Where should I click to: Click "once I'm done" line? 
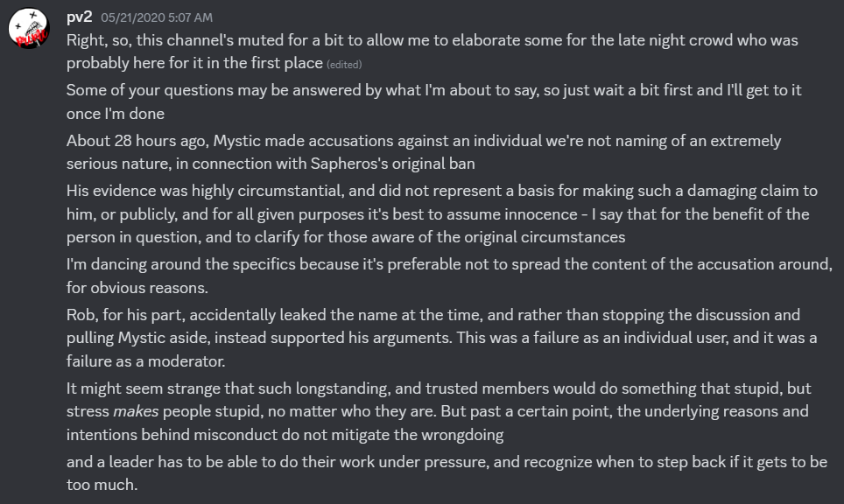[x=116, y=114]
